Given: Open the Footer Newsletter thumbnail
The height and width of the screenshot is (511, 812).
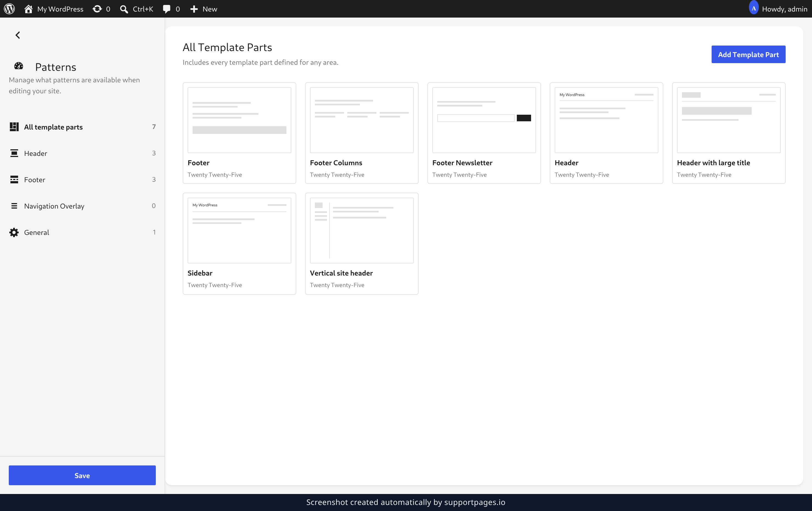Looking at the screenshot, I should [484, 120].
